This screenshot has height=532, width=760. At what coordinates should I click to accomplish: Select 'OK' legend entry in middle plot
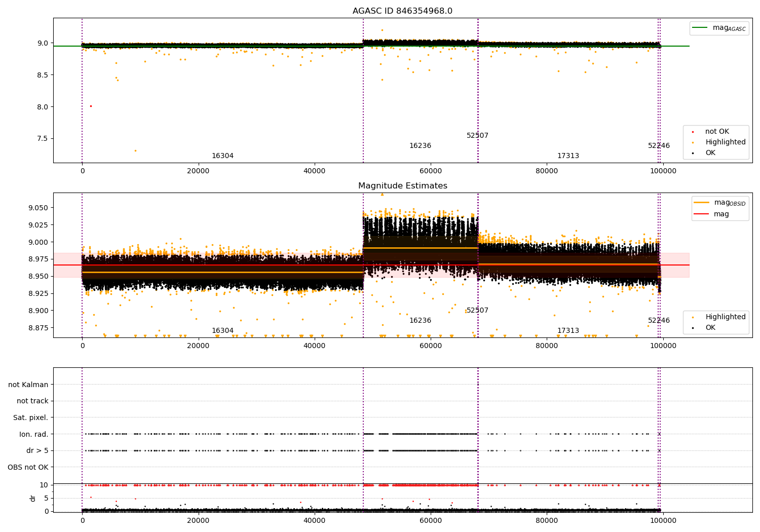pyautogui.click(x=710, y=328)
